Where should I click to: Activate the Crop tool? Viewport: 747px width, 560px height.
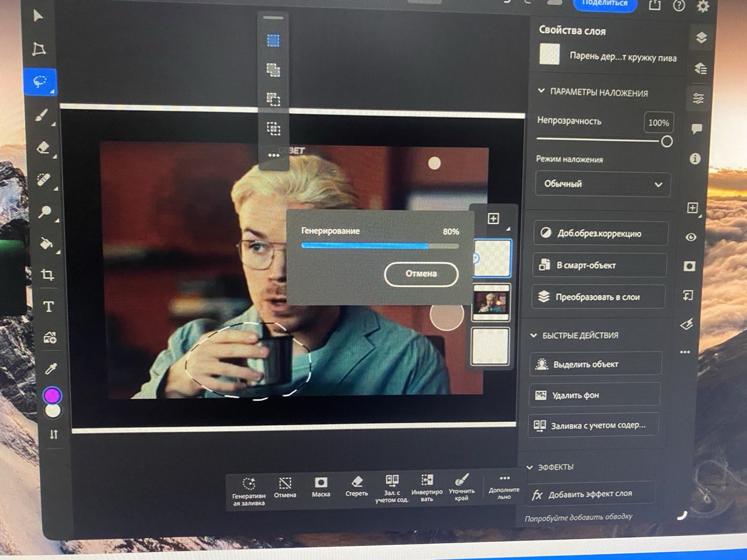click(x=47, y=275)
